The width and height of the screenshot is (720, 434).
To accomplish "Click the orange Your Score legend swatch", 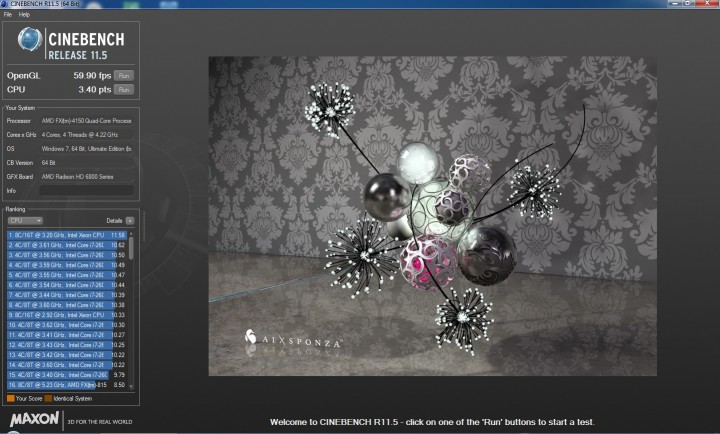I will (x=11, y=399).
